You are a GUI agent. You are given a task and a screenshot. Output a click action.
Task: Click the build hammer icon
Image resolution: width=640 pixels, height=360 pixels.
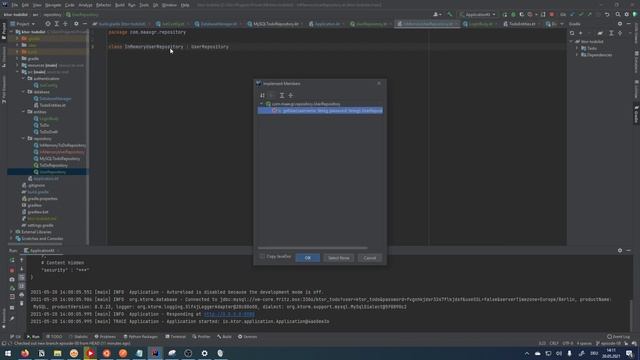coord(450,14)
